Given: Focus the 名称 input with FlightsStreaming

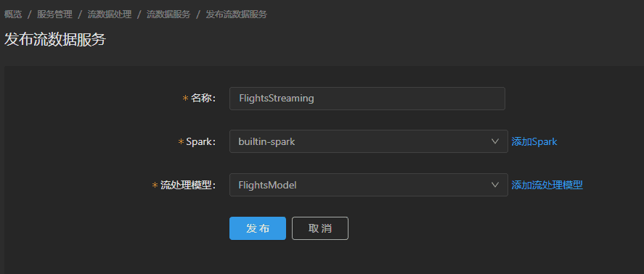Looking at the screenshot, I should [x=367, y=99].
